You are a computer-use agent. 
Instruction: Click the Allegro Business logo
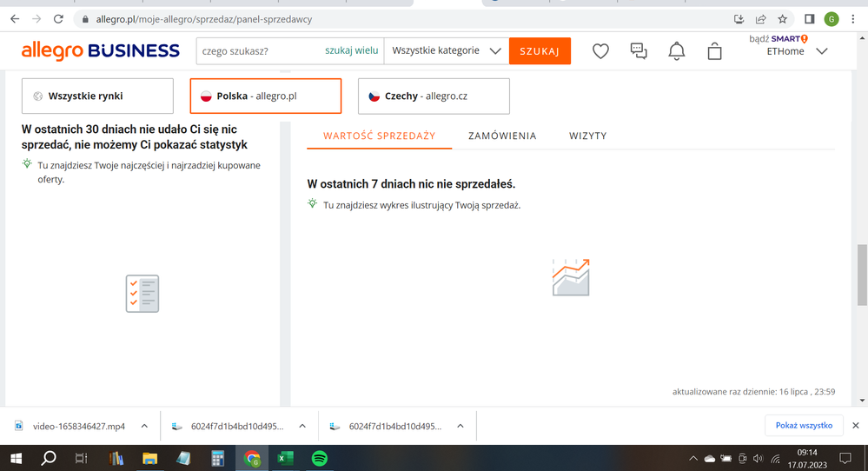(x=101, y=51)
